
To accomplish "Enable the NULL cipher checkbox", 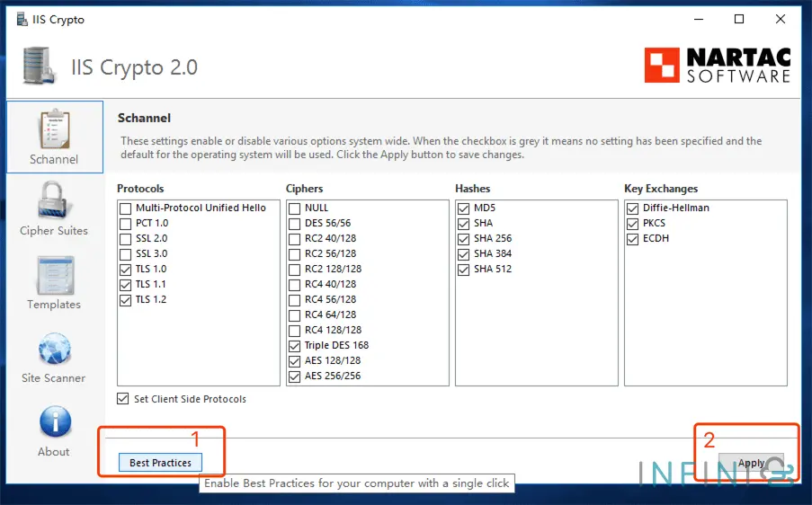I will 294,208.
